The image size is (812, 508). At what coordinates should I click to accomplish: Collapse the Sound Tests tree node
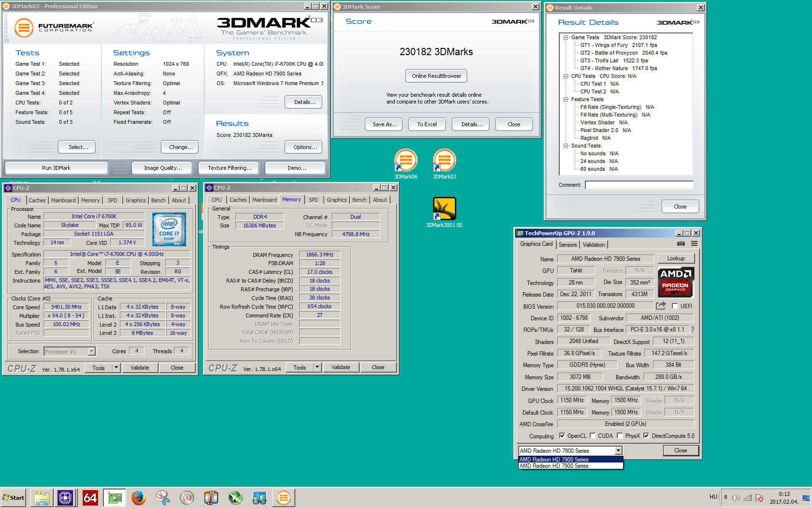click(565, 146)
